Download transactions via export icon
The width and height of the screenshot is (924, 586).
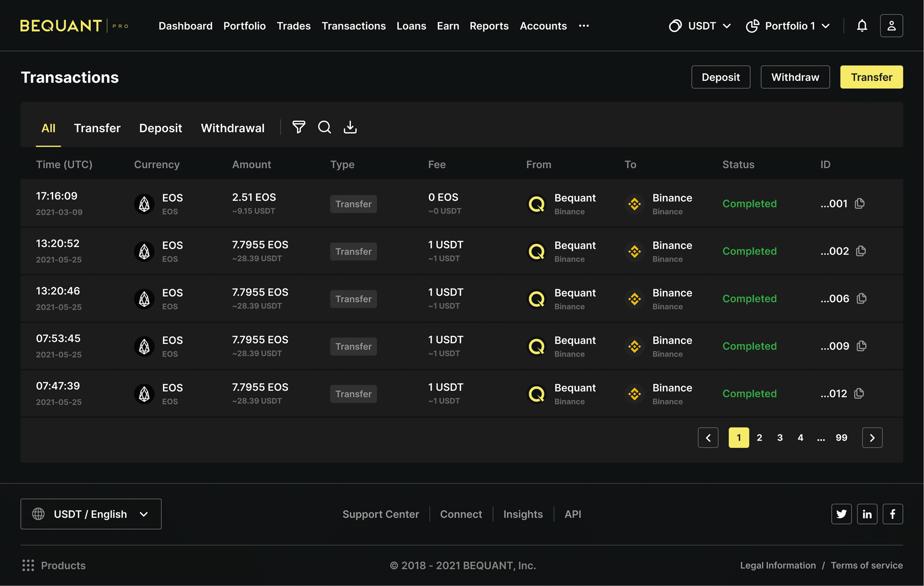(x=350, y=127)
